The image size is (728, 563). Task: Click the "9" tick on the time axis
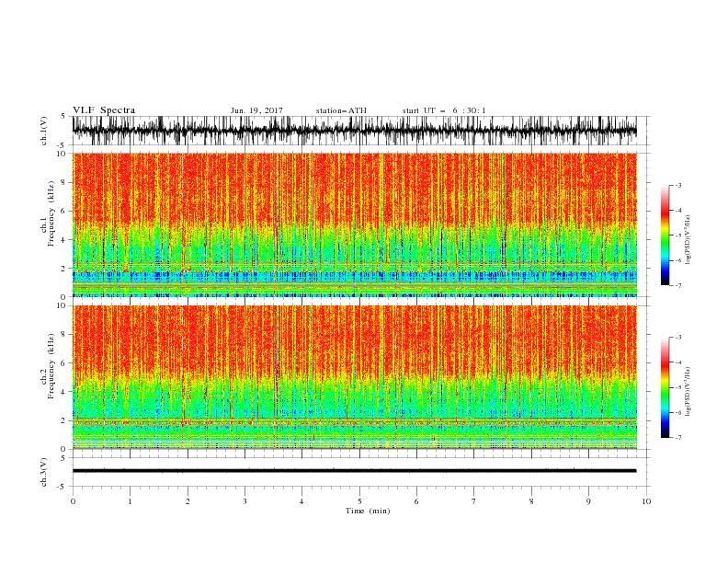588,501
